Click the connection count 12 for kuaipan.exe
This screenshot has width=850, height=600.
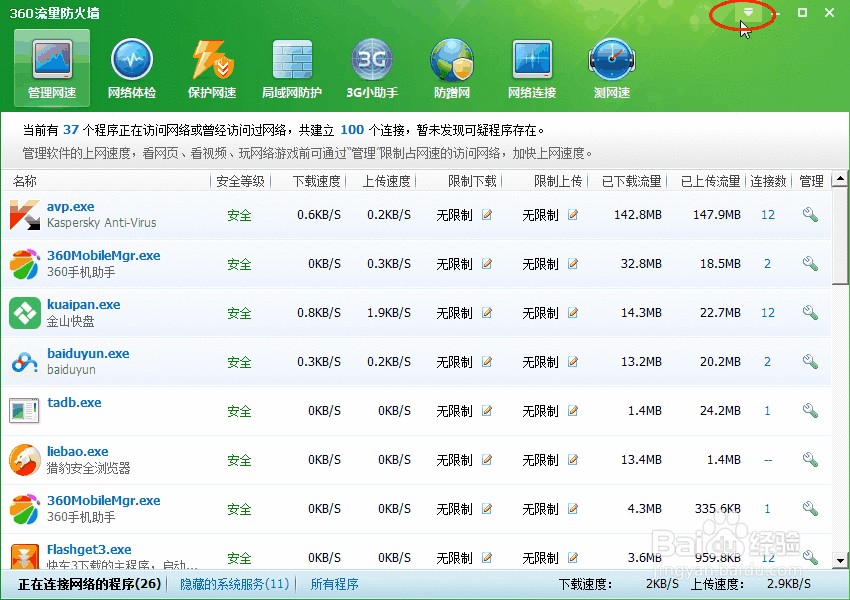tap(768, 312)
